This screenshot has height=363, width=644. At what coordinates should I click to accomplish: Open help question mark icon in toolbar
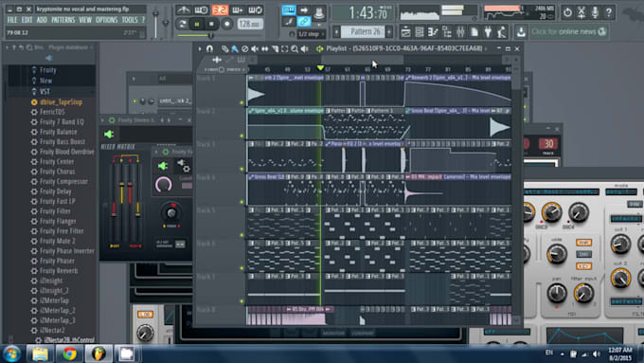coord(609,12)
